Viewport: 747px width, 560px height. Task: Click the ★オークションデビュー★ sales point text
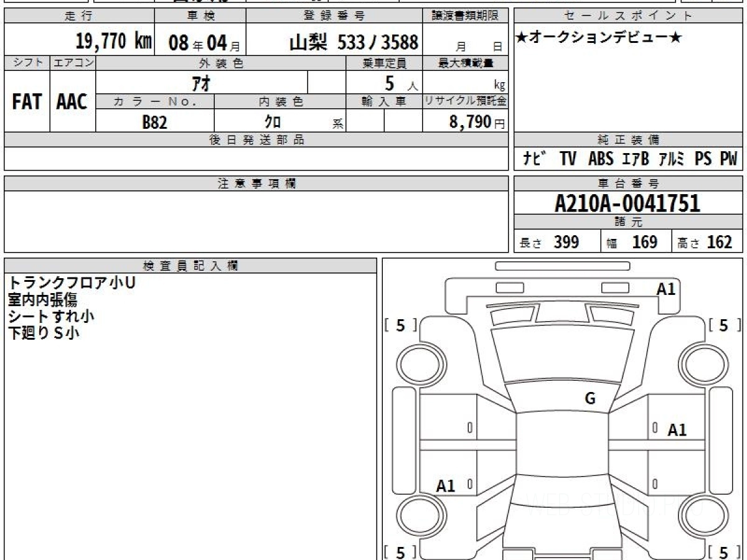pos(598,37)
